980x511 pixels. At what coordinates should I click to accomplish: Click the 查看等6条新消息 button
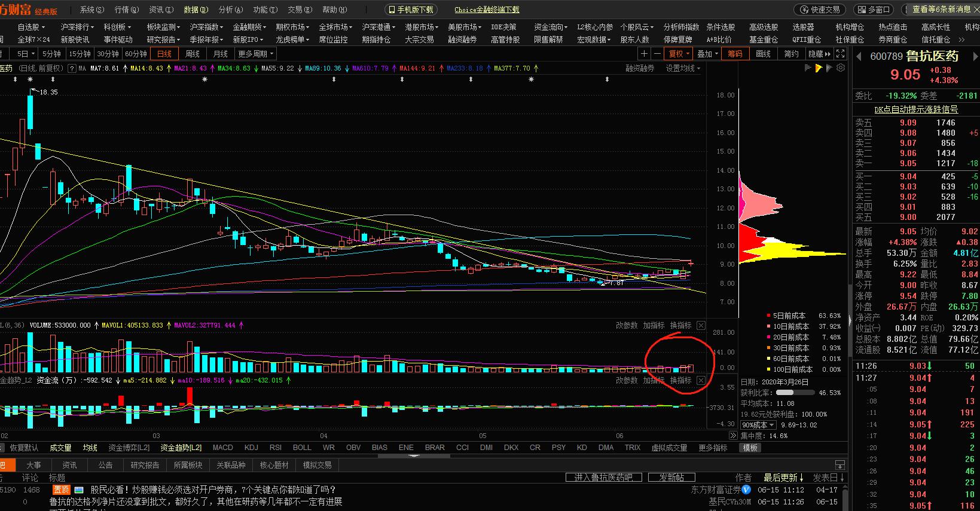[x=941, y=10]
